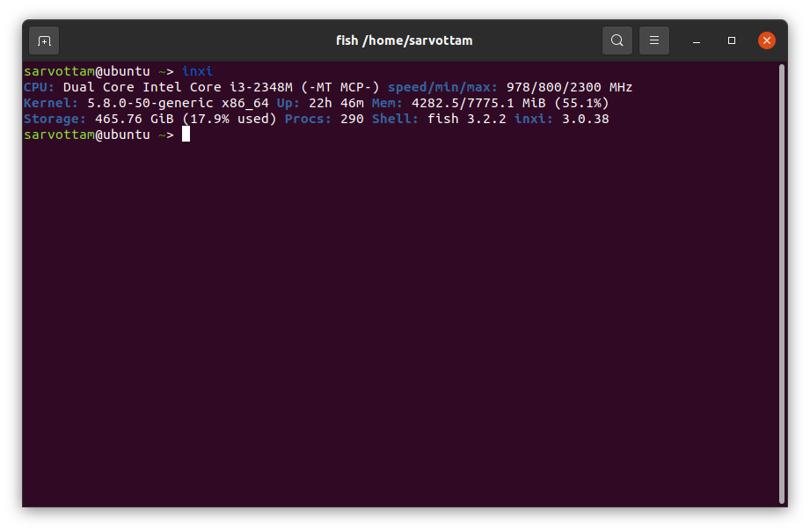Click the search magnifier icon

(x=617, y=40)
